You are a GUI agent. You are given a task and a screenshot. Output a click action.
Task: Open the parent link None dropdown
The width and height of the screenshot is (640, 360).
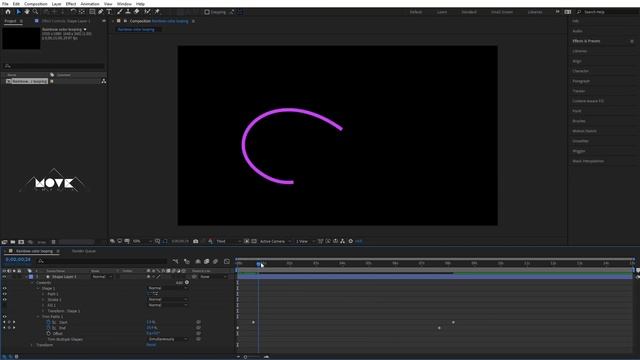coord(213,277)
